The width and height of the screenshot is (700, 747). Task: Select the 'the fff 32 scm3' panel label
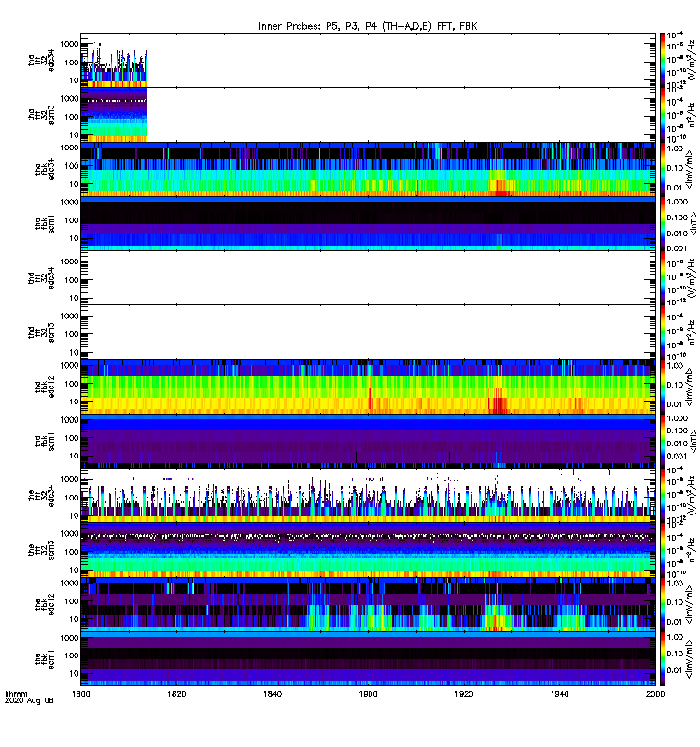pos(41,550)
